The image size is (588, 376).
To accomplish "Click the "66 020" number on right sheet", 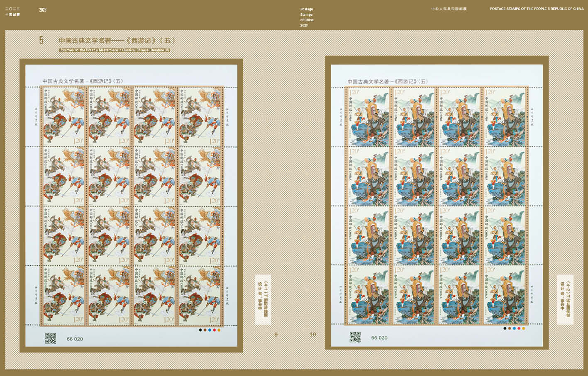I will (x=379, y=338).
